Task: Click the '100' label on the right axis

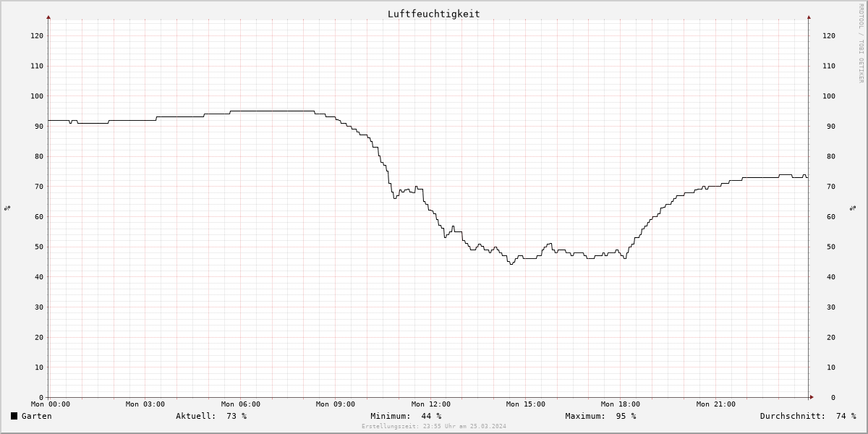Action: (x=829, y=96)
